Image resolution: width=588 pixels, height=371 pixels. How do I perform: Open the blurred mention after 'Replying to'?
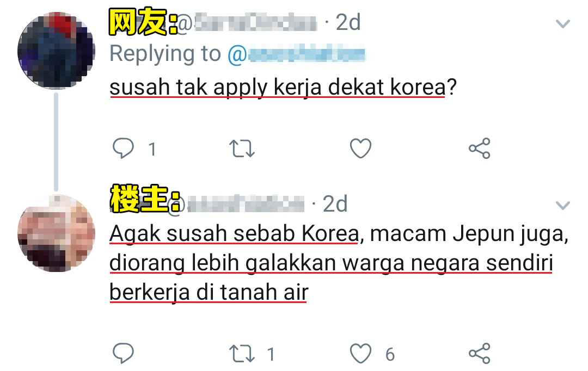tap(296, 54)
